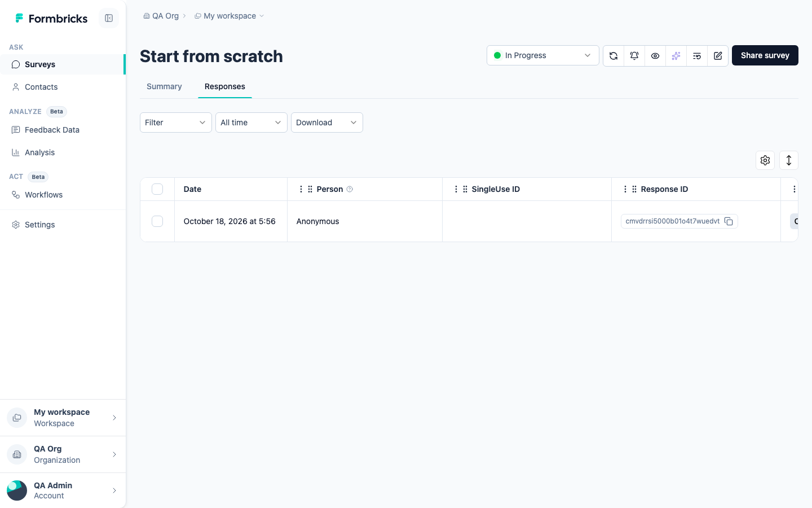This screenshot has height=508, width=812.
Task: Collapse the sidebar with the panel icon
Action: 109,18
